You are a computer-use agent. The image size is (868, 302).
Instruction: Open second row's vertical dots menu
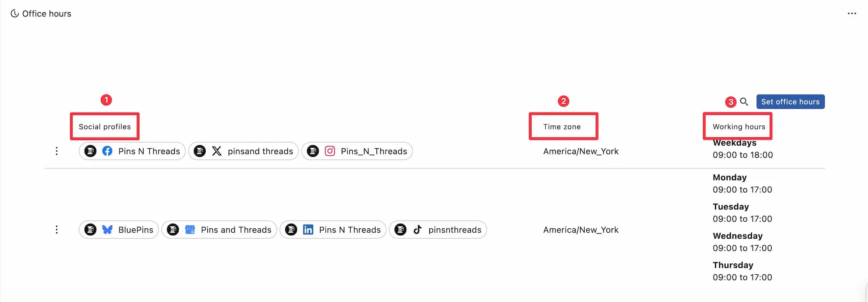click(56, 230)
